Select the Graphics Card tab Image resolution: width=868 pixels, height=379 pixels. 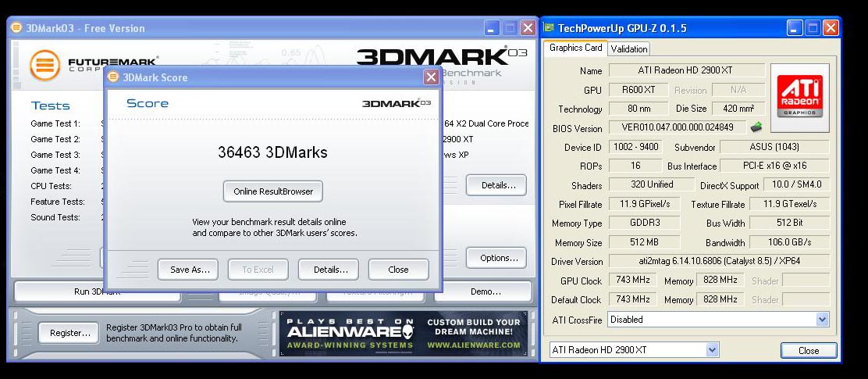pyautogui.click(x=576, y=48)
